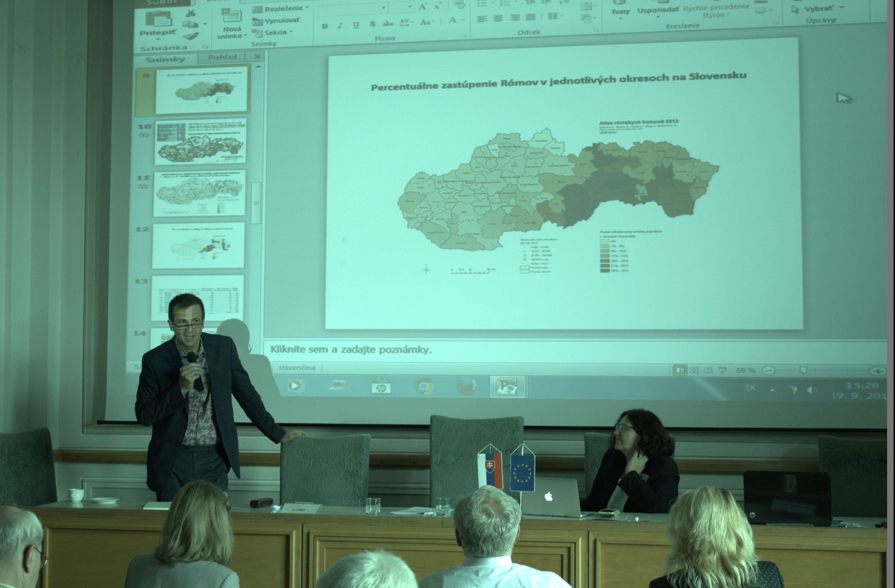The width and height of the screenshot is (895, 588).
Task: Toggle Underline formatting
Action: [x=356, y=25]
